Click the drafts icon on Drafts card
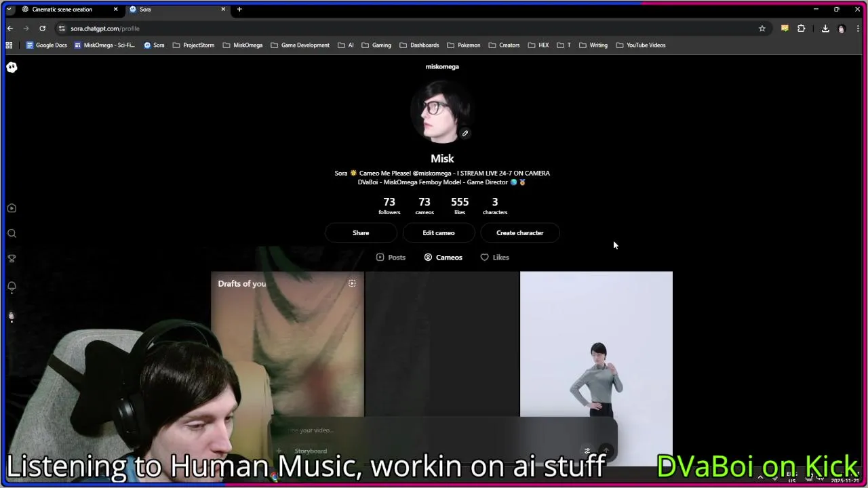 [352, 283]
